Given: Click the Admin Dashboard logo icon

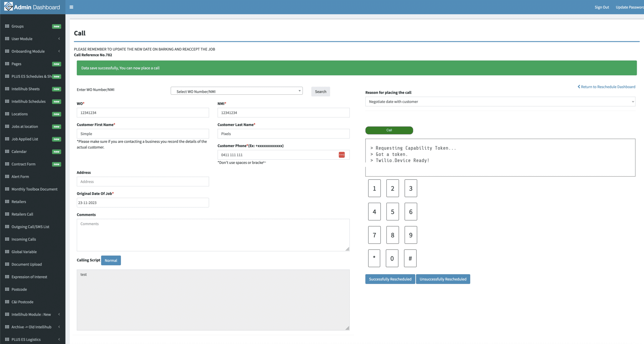Looking at the screenshot, I should point(8,7).
